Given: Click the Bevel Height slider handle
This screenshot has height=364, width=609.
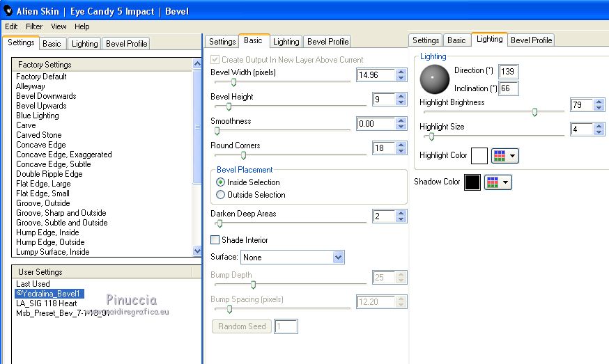Looking at the screenshot, I should (229, 106).
